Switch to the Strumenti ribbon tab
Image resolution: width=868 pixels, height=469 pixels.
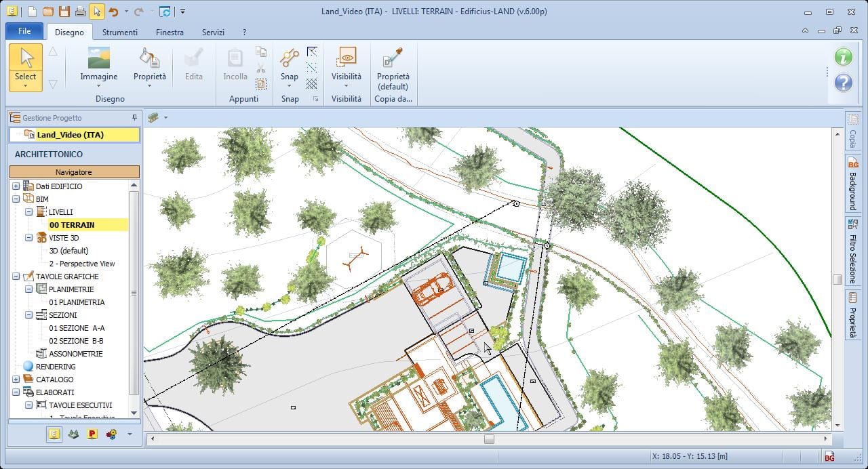tap(120, 31)
